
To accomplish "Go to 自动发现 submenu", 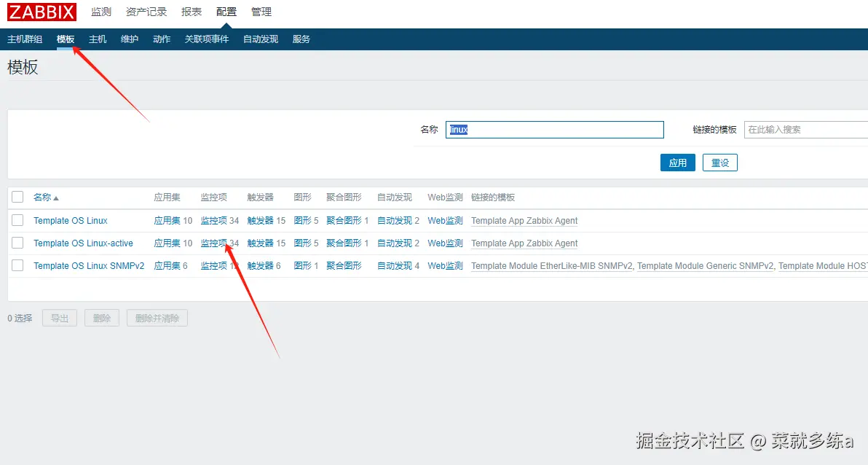I will point(261,39).
